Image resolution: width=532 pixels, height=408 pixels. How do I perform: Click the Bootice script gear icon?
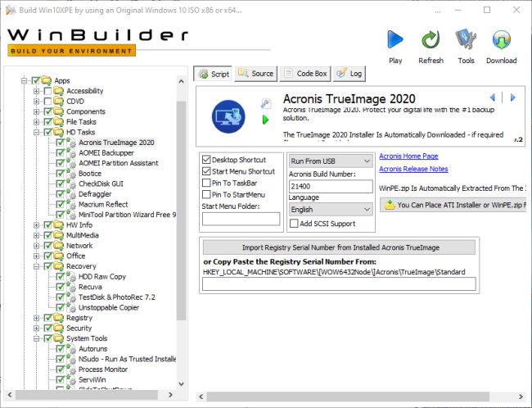[x=71, y=174]
